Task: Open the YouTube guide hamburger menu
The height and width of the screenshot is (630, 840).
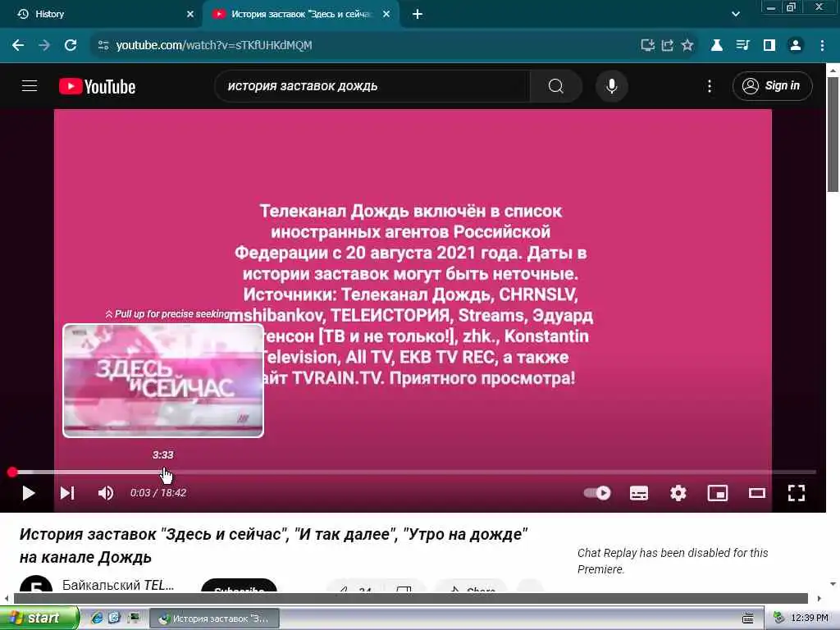Action: [x=30, y=85]
